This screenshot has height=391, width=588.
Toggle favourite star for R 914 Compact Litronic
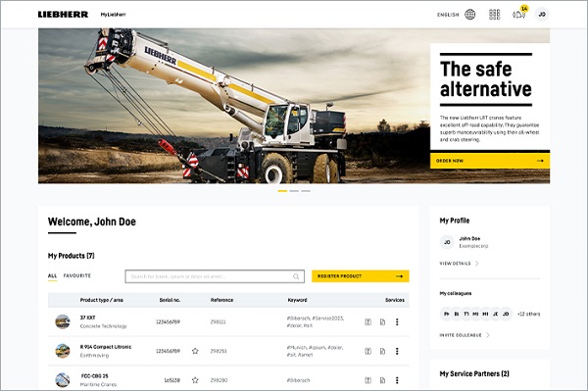coord(195,351)
